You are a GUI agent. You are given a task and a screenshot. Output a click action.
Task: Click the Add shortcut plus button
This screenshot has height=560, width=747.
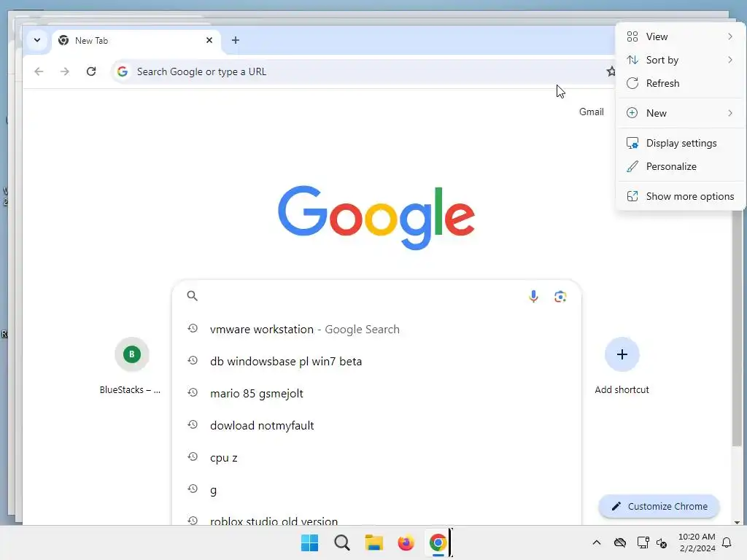[622, 355]
